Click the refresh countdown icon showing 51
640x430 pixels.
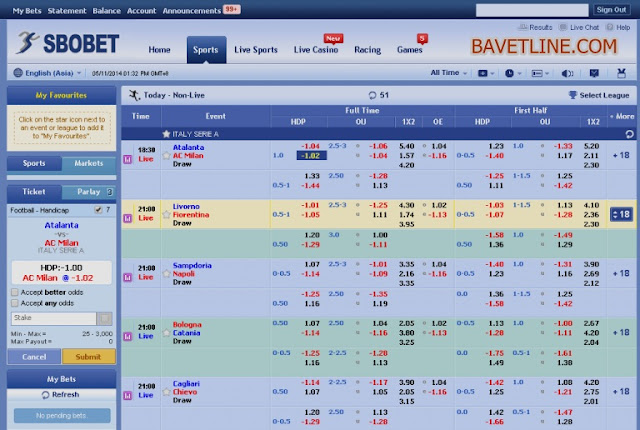372,95
